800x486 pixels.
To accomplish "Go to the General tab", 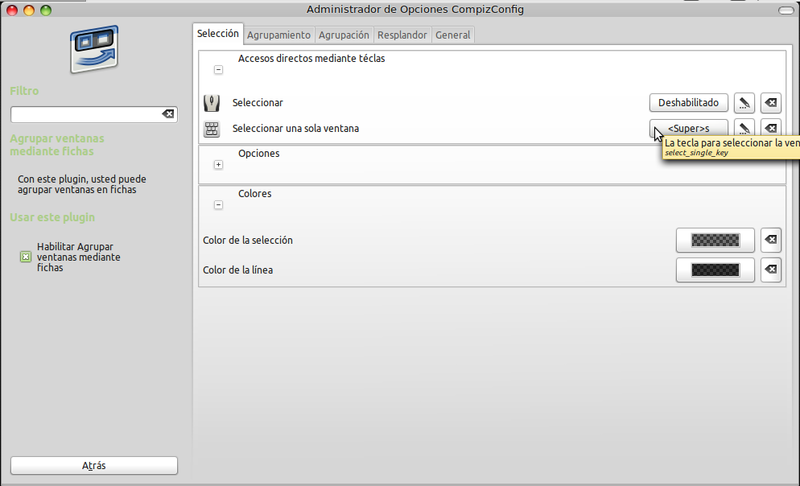I will (x=453, y=35).
